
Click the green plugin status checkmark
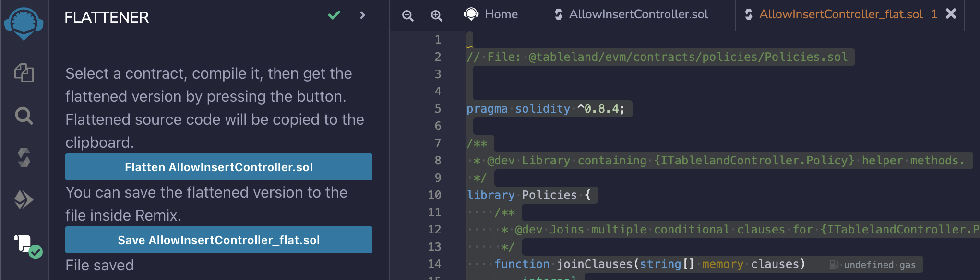334,15
